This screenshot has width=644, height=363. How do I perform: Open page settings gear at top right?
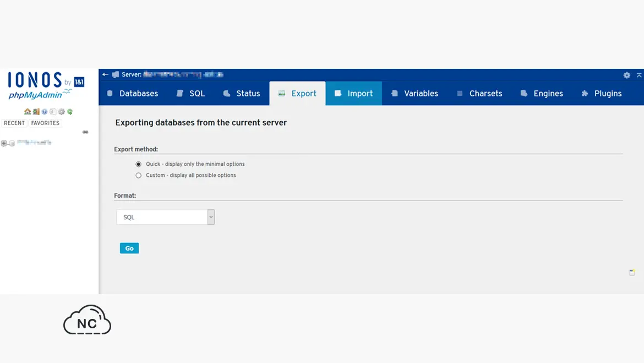626,75
